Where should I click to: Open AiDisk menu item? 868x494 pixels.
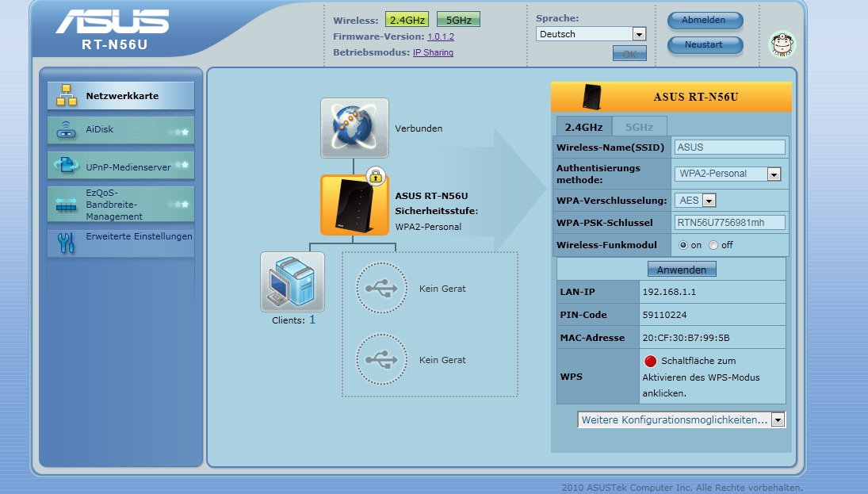coord(120,130)
